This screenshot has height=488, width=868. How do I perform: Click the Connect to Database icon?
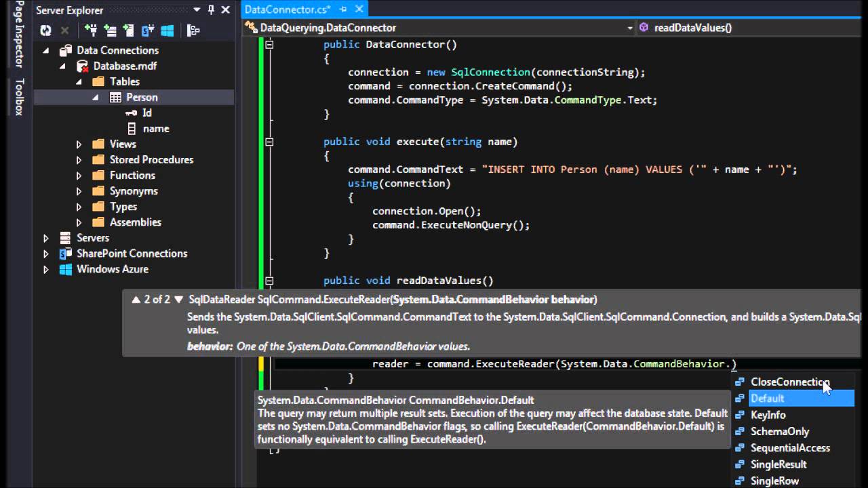pos(91,30)
